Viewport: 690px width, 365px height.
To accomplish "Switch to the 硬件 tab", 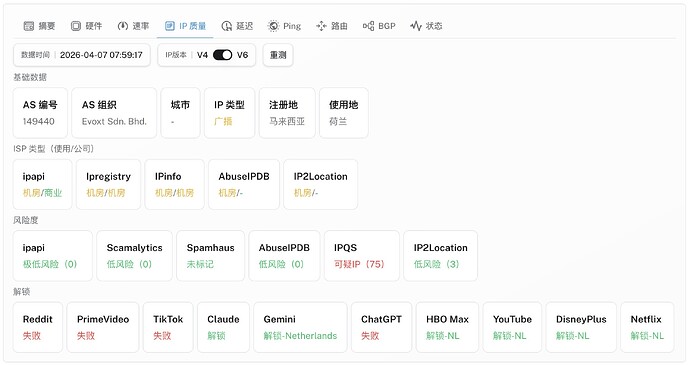I will click(x=86, y=26).
